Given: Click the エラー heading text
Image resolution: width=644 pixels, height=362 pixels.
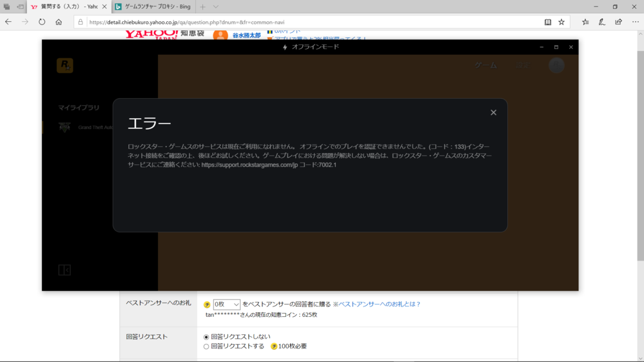Looking at the screenshot, I should pos(149,123).
